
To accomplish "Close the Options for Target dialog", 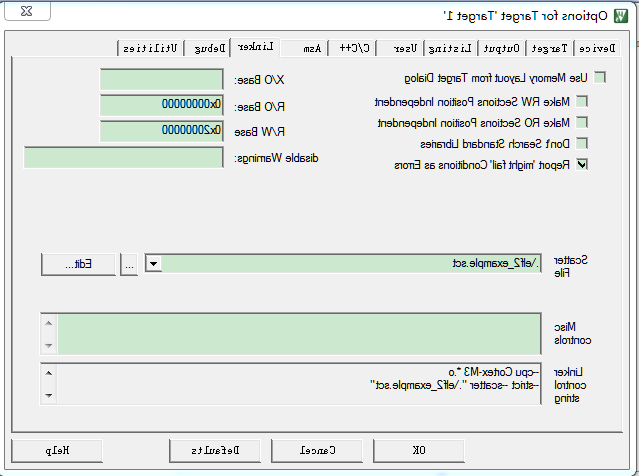I will [x=27, y=11].
